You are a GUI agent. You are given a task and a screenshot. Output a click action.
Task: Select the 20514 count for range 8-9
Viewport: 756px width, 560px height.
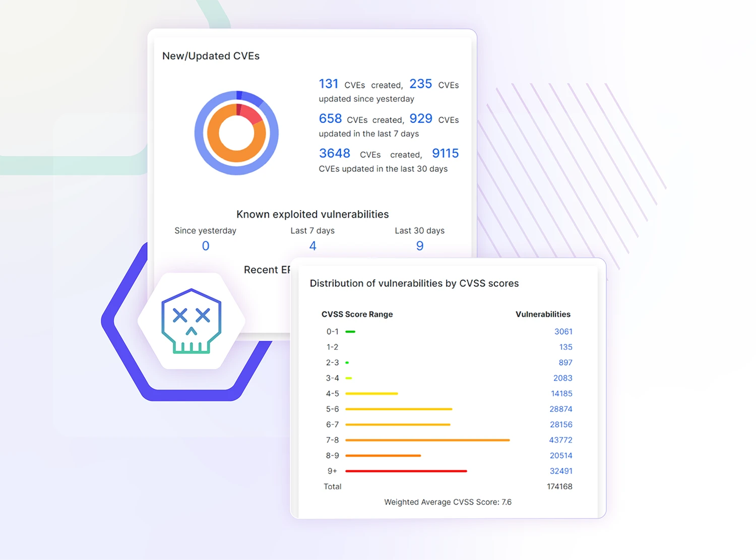(x=561, y=456)
